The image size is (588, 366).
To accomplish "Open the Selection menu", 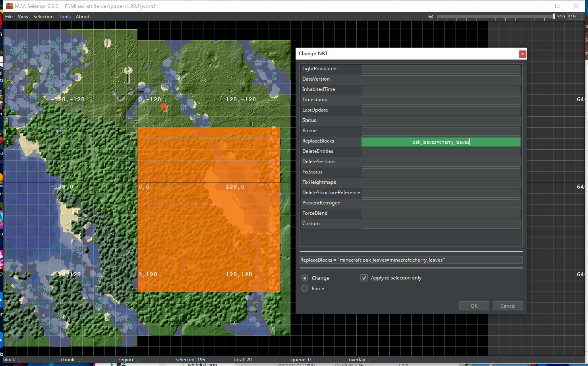I will coord(43,16).
